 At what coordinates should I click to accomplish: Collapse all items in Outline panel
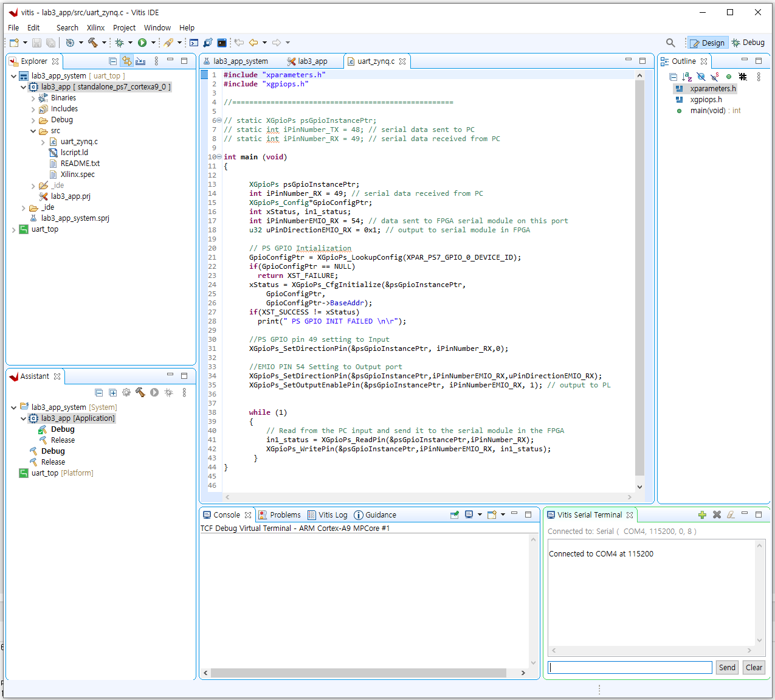(x=673, y=77)
